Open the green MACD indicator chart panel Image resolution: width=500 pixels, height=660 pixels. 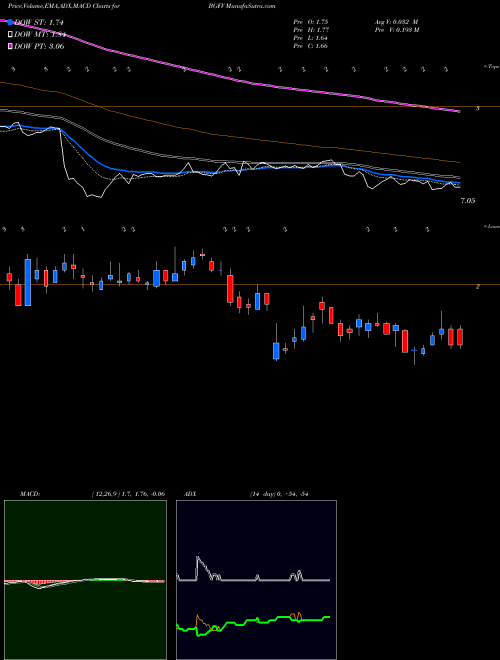pyautogui.click(x=85, y=580)
